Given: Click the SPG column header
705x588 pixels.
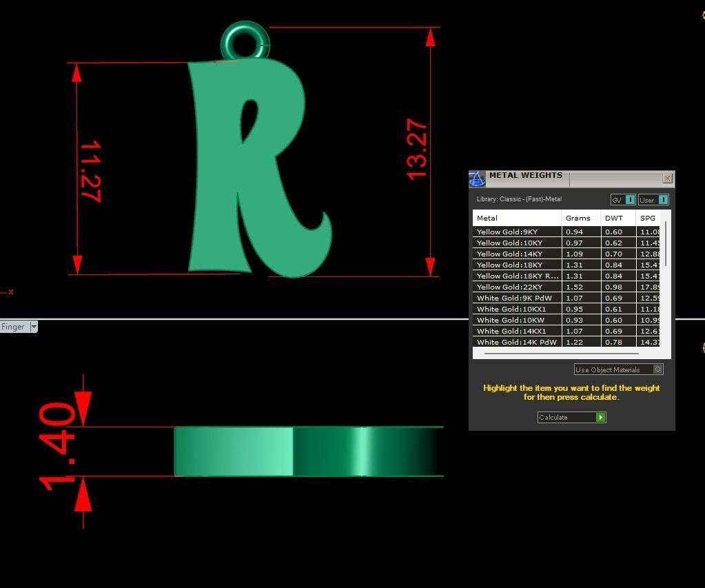Looking at the screenshot, I should point(648,218).
